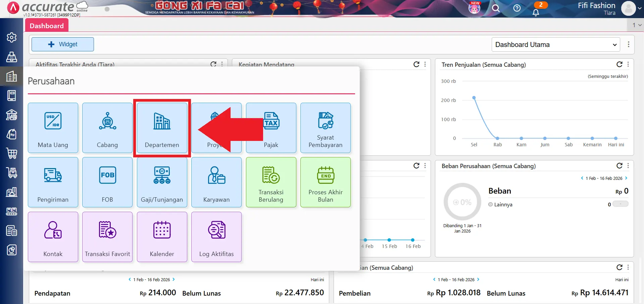Select the Dashboard tab
This screenshot has width=644, height=304.
pyautogui.click(x=47, y=26)
